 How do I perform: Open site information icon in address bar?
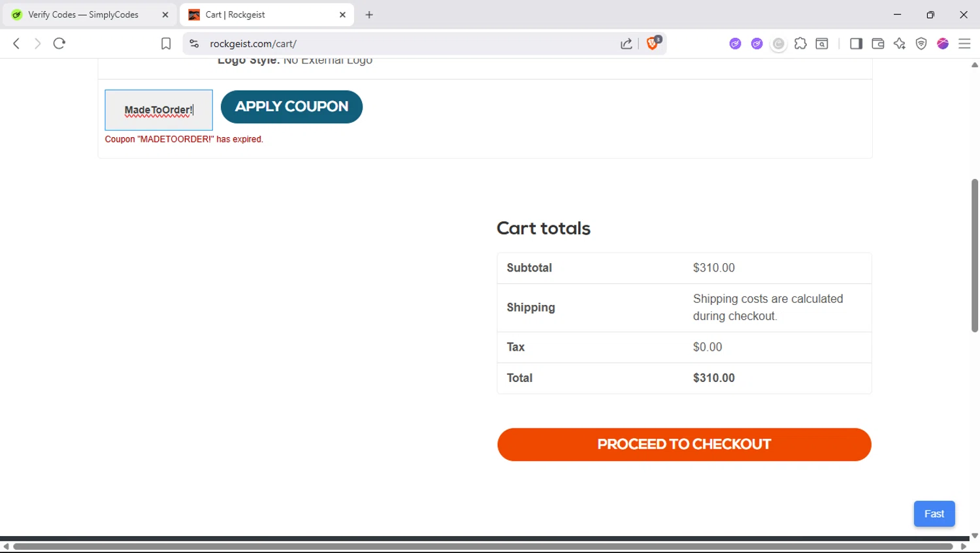click(x=194, y=44)
